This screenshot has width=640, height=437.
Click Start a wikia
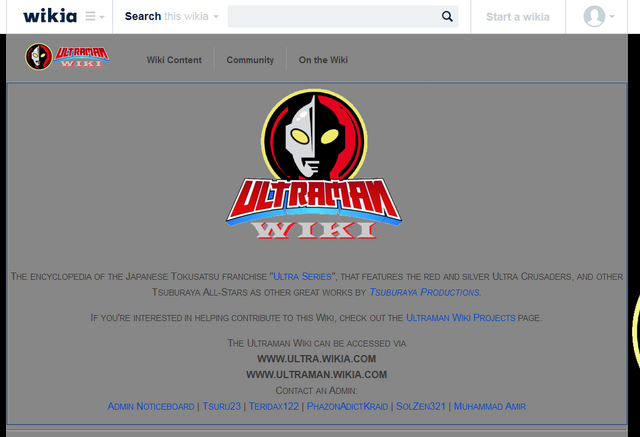click(x=518, y=17)
